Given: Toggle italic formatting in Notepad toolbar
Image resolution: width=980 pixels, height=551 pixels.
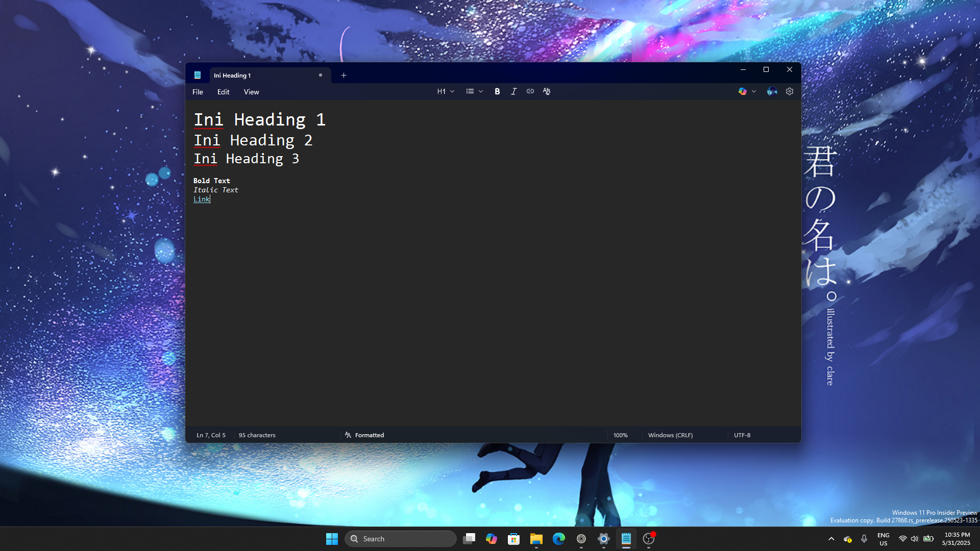Looking at the screenshot, I should 513,91.
